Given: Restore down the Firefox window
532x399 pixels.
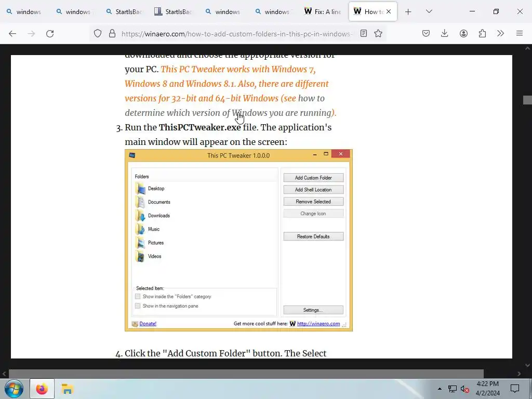Looking at the screenshot, I should (496, 11).
